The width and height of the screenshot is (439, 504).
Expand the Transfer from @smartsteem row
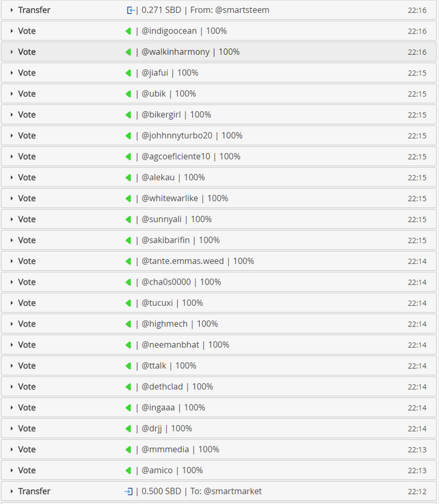[x=12, y=10]
